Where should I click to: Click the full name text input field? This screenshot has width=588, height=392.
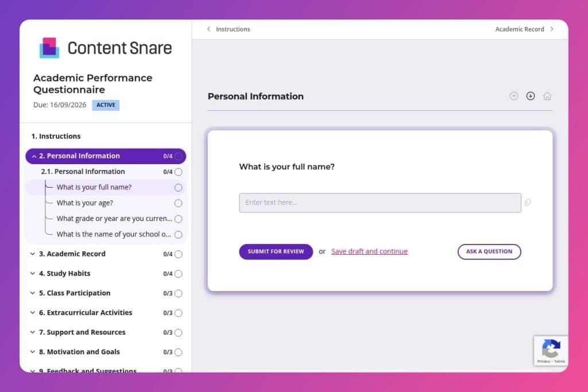(x=380, y=203)
